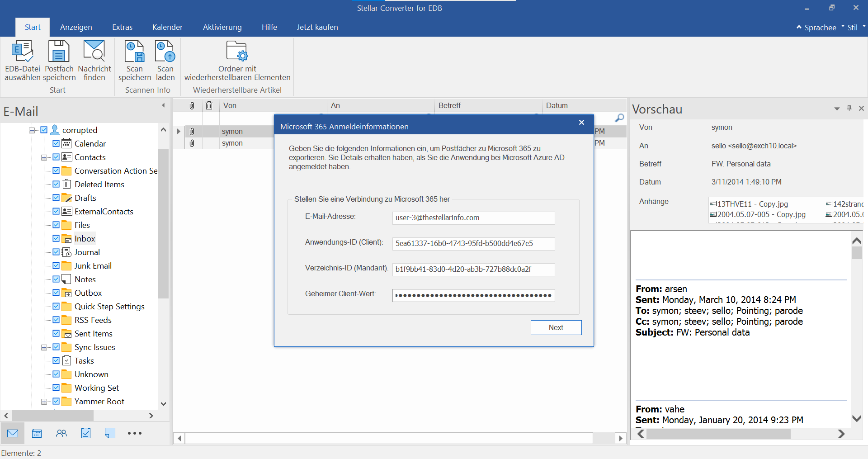Viewport: 868px width, 459px height.
Task: Open the Hilfe ribbon tab
Action: point(269,27)
